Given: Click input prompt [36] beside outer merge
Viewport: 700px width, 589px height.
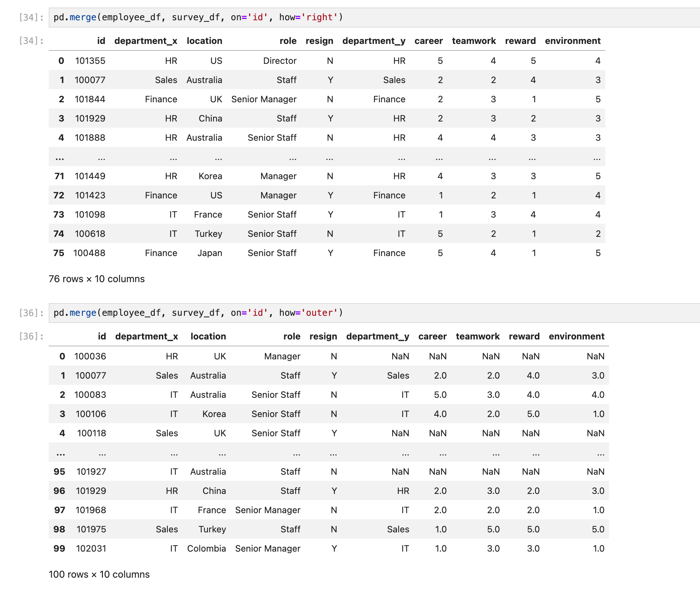Looking at the screenshot, I should (x=31, y=313).
